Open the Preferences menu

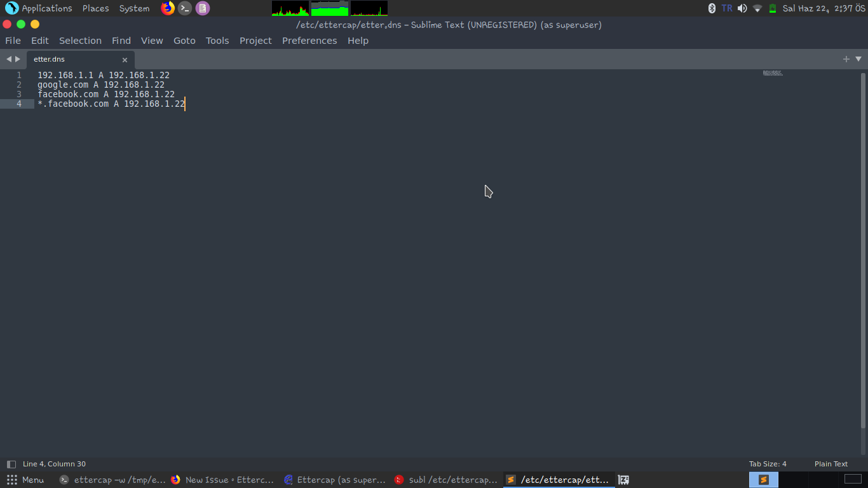[309, 40]
